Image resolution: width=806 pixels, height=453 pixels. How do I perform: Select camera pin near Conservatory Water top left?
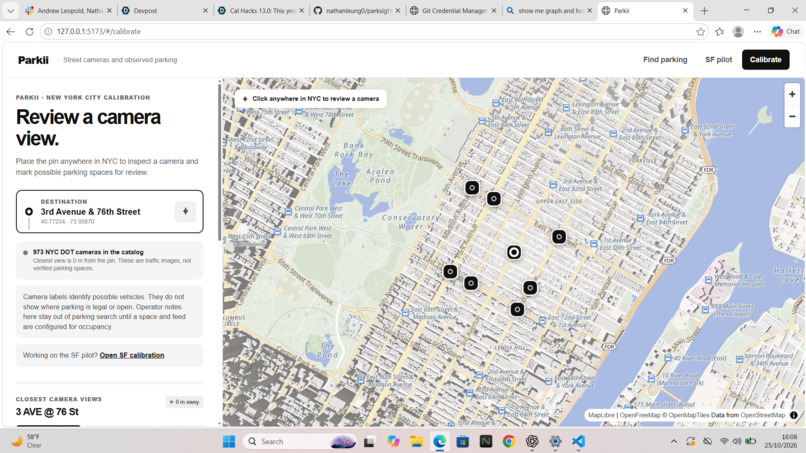[472, 188]
